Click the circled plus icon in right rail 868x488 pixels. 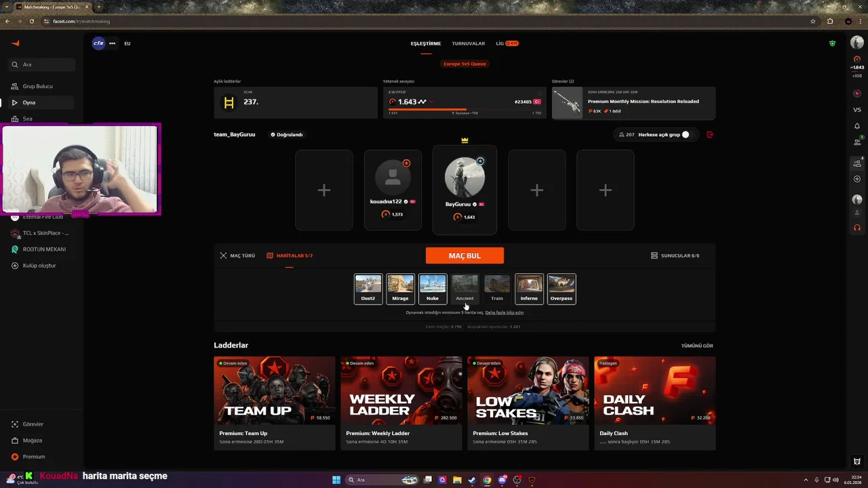click(857, 180)
